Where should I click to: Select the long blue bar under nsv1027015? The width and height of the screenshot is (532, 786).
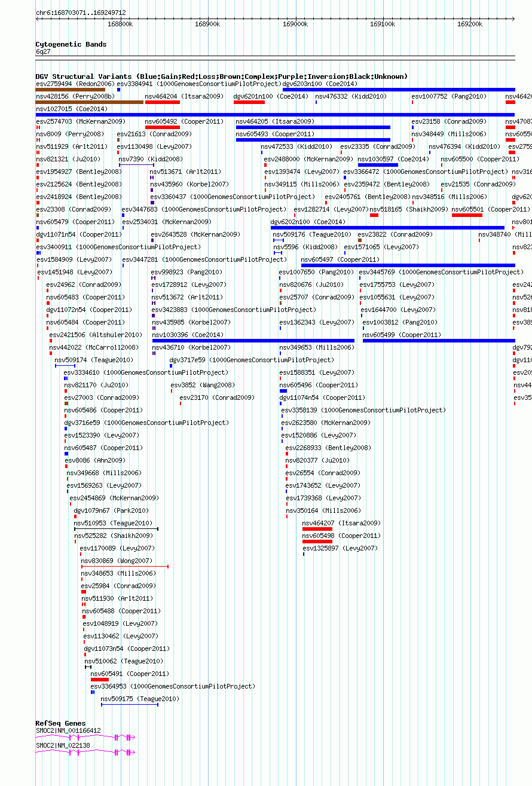point(275,115)
